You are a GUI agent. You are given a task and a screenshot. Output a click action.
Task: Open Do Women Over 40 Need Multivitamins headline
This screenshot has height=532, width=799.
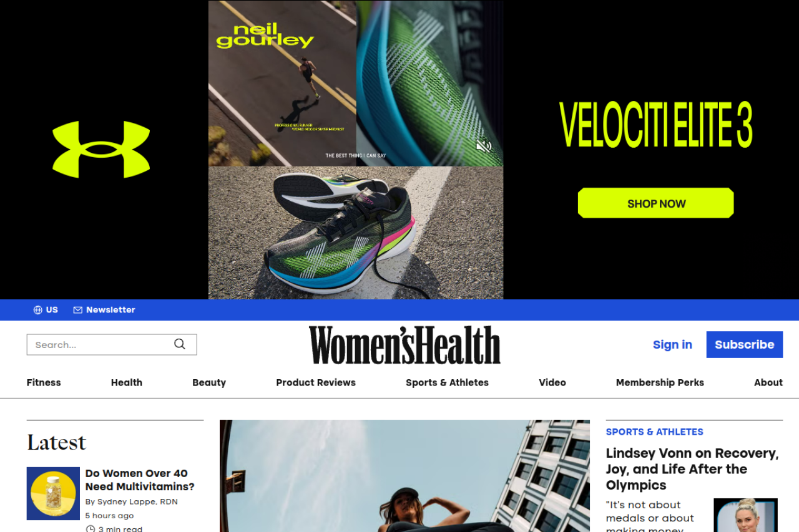coord(140,480)
